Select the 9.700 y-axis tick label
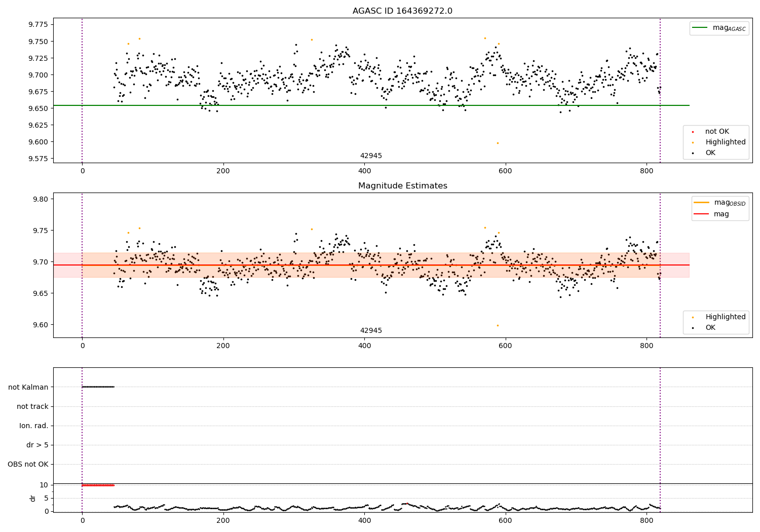Viewport: 760px width, 532px height. 38,75
